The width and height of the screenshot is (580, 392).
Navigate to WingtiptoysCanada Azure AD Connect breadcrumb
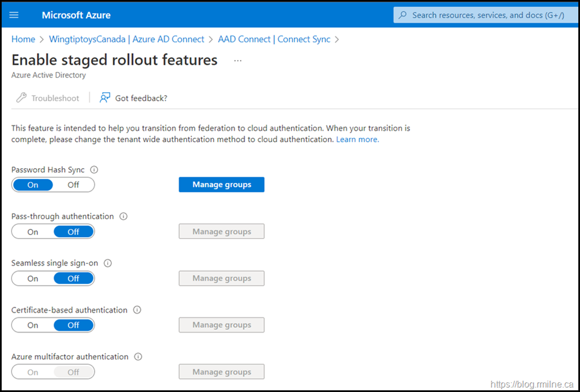(x=127, y=39)
